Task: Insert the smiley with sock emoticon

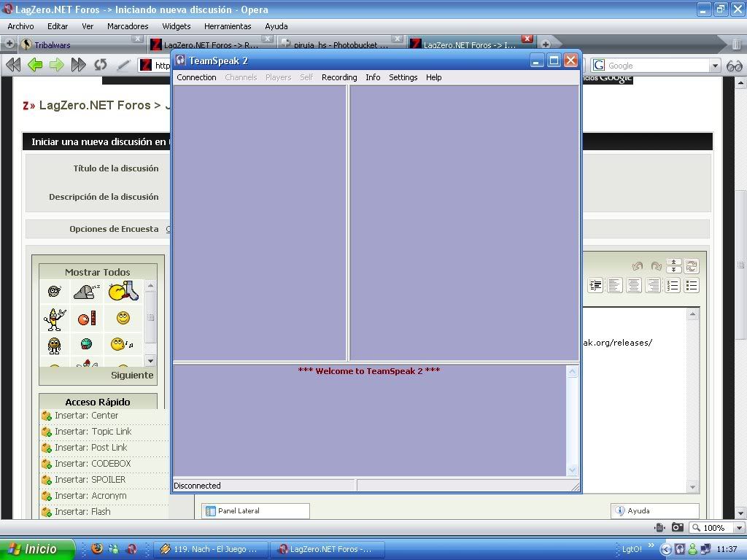Action: pyautogui.click(x=123, y=292)
